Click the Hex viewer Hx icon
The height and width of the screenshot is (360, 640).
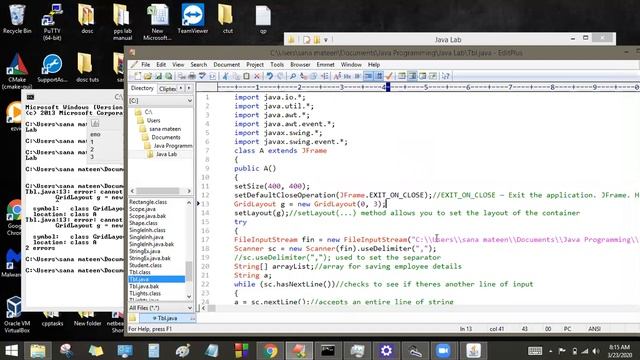347,76
